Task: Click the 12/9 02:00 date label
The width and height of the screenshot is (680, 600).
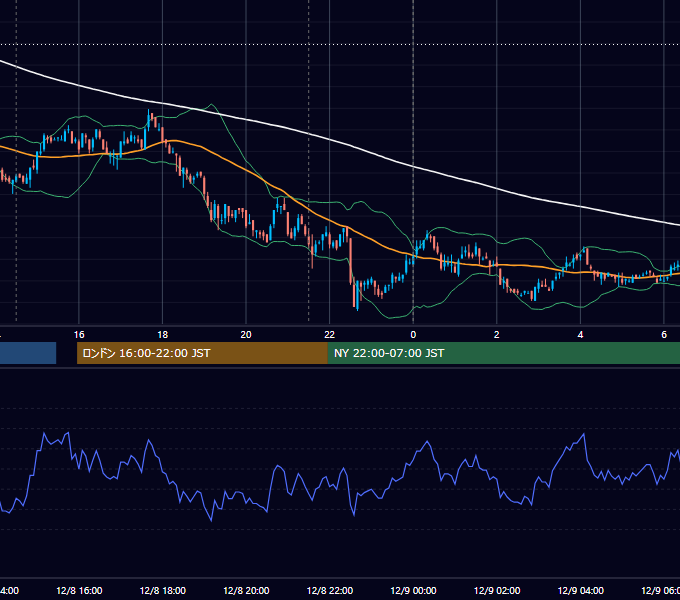Action: (497, 591)
